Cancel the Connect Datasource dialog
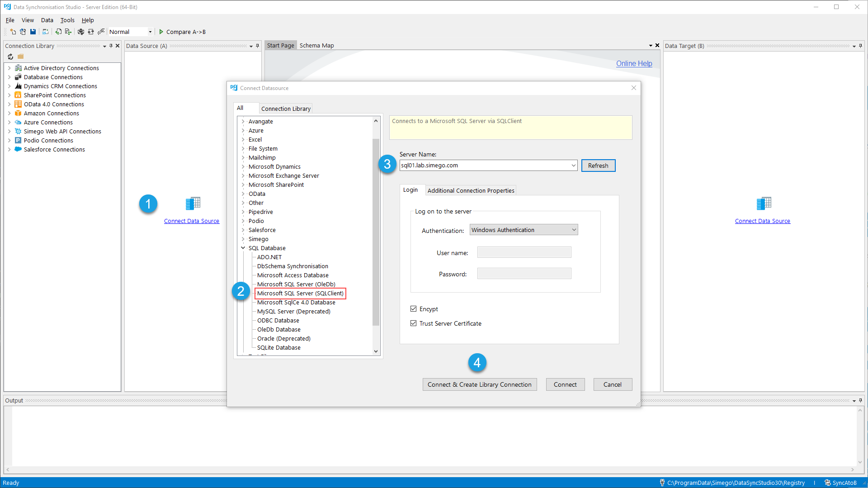The width and height of the screenshot is (868, 488). (613, 384)
